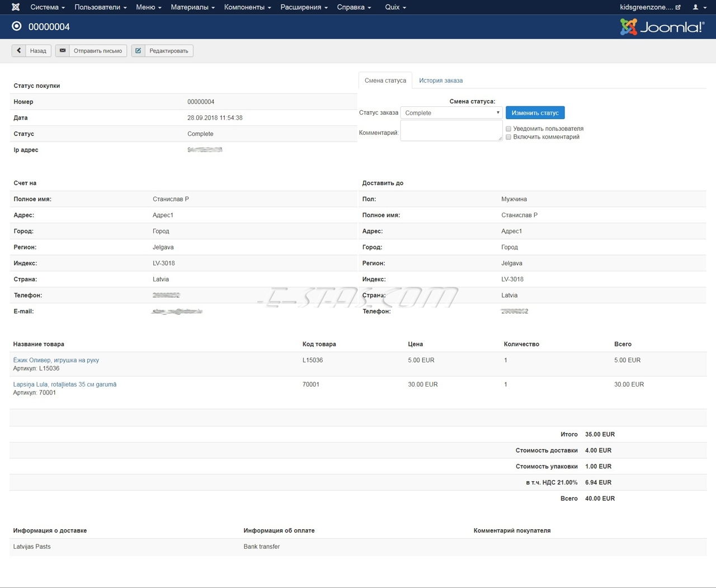Click the pencil icon on Редактировать
716x588 pixels.
(x=138, y=51)
